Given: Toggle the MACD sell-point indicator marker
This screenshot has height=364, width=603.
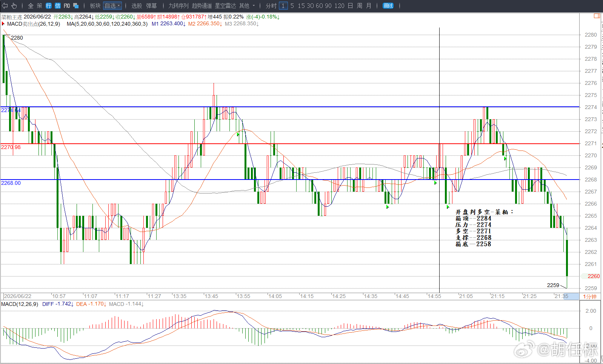Looking at the screenshot, I should pyautogui.click(x=3, y=23).
